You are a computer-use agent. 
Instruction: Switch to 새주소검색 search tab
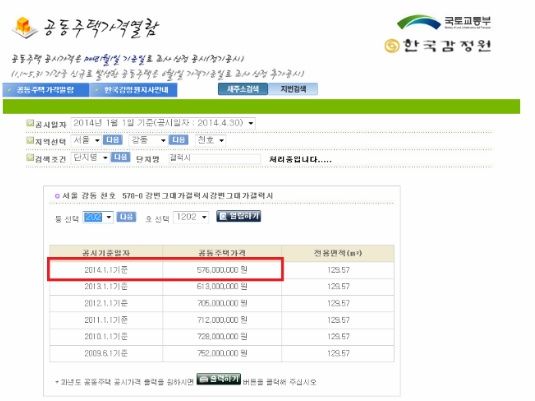pos(243,89)
